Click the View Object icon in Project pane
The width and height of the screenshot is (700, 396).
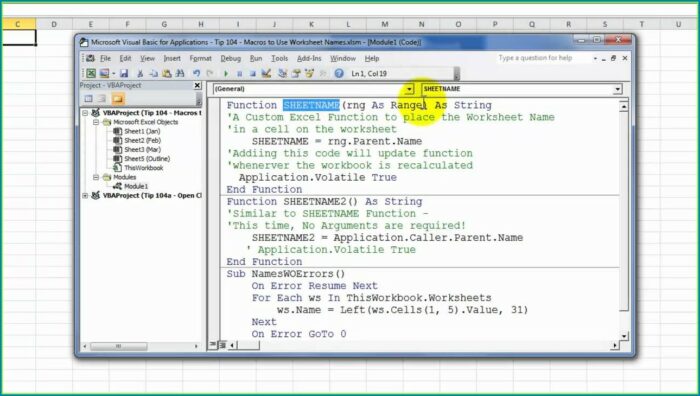pyautogui.click(x=102, y=98)
